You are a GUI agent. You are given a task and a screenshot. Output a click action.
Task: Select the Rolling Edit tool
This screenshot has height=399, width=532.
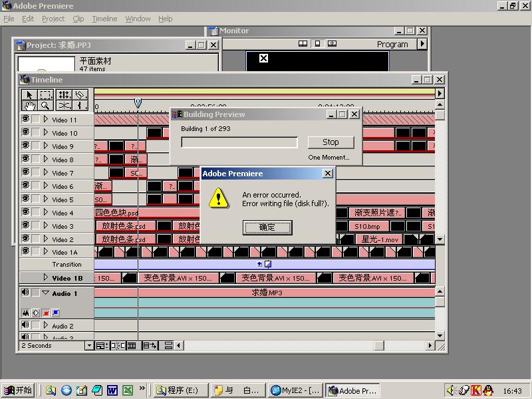pos(64,94)
